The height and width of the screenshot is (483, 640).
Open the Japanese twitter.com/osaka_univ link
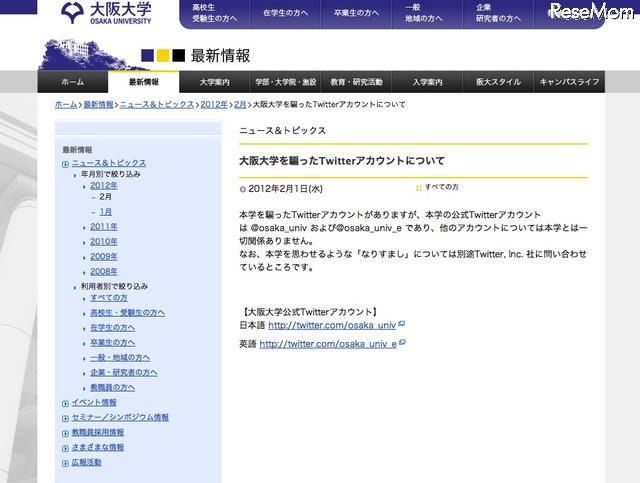pos(332,325)
